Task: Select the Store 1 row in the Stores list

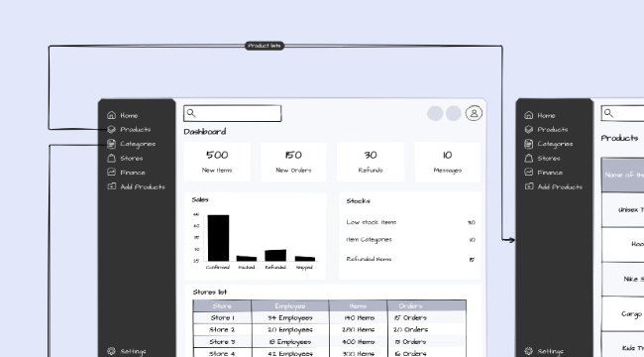Action: 329,318
